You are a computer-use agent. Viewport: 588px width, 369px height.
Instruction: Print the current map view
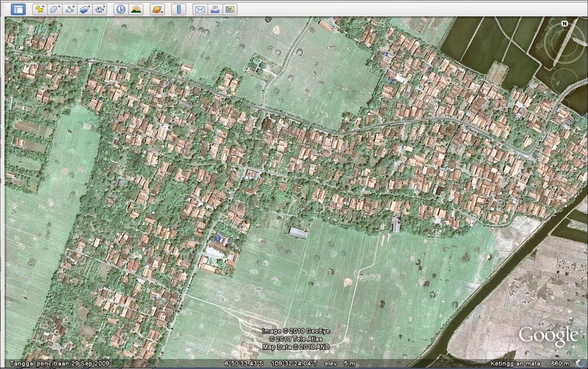[215, 9]
